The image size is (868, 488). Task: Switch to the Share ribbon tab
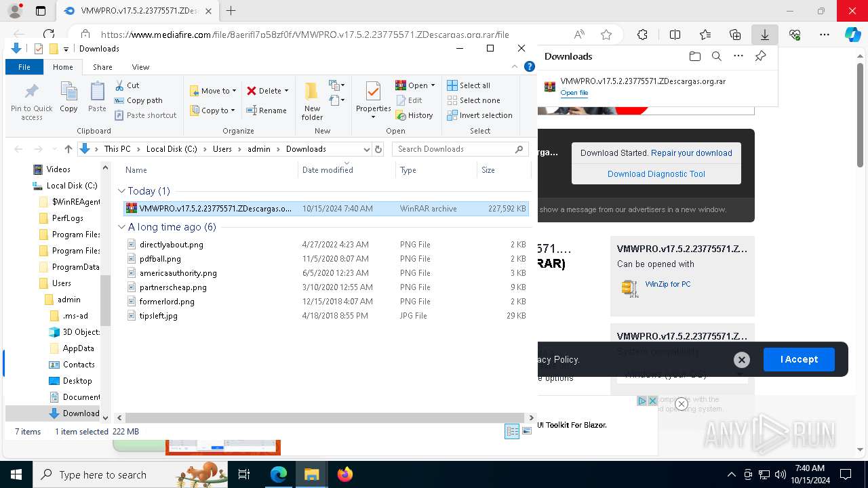(102, 67)
